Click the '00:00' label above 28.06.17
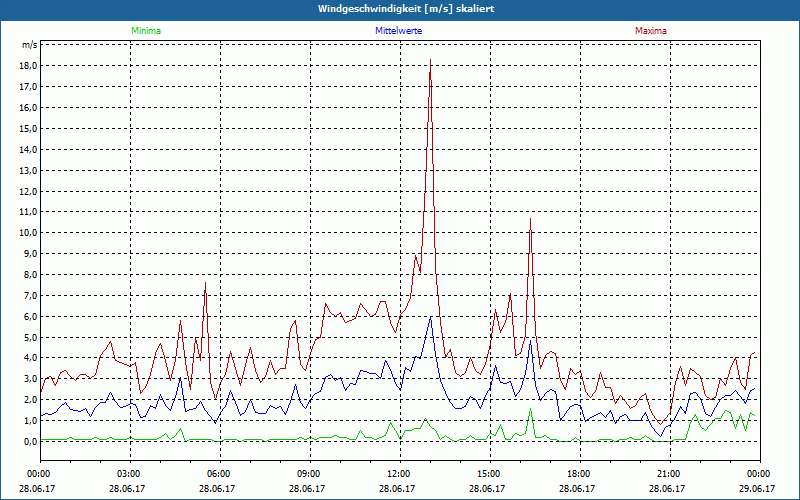Viewport: 800px width, 500px height. point(40,474)
